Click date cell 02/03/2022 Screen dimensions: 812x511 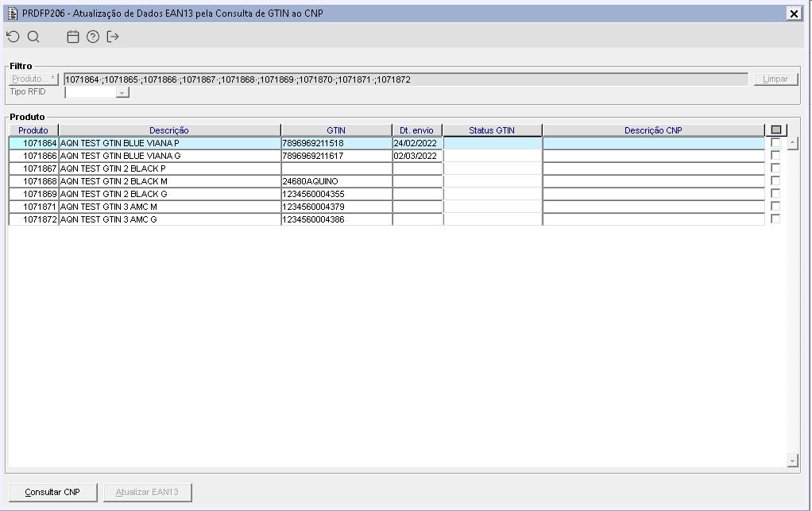click(x=417, y=156)
